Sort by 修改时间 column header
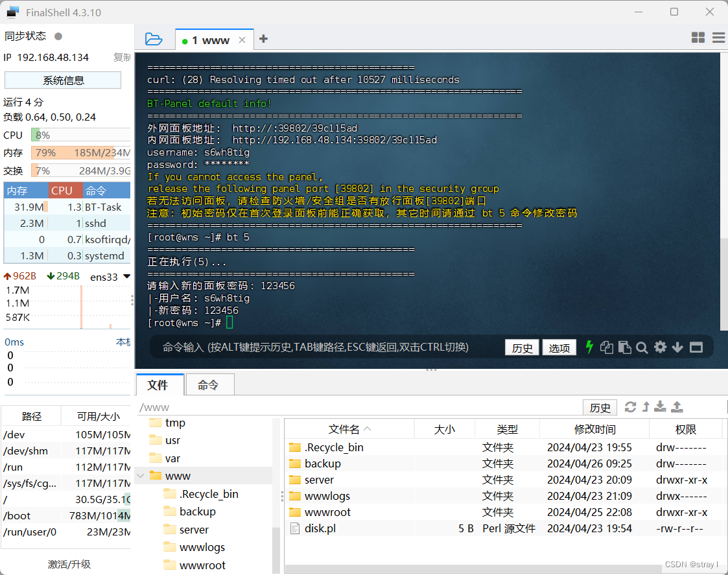Image resolution: width=728 pixels, height=575 pixels. [594, 429]
